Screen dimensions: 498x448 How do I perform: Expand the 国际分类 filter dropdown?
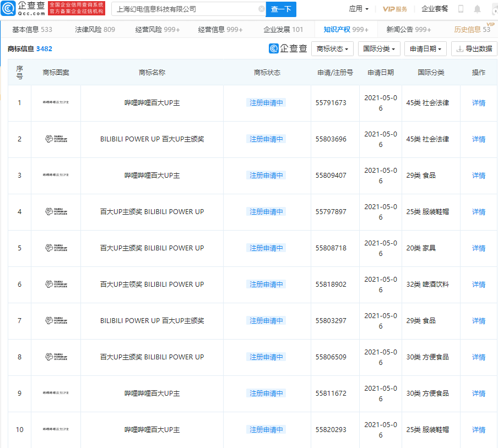[x=379, y=49]
